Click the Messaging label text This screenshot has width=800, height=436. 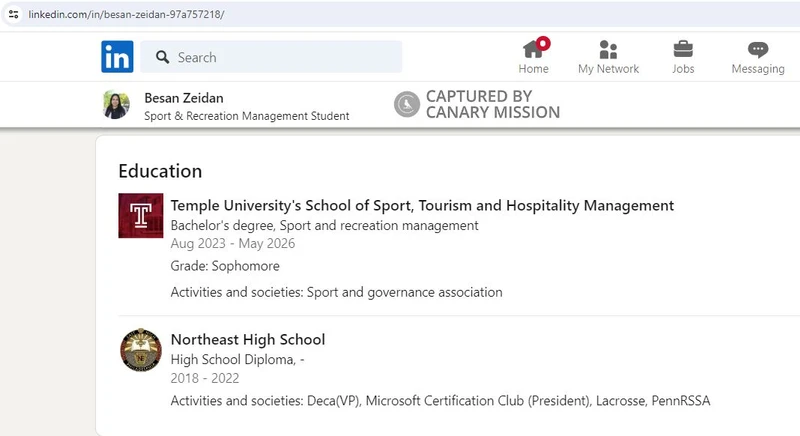tap(758, 69)
